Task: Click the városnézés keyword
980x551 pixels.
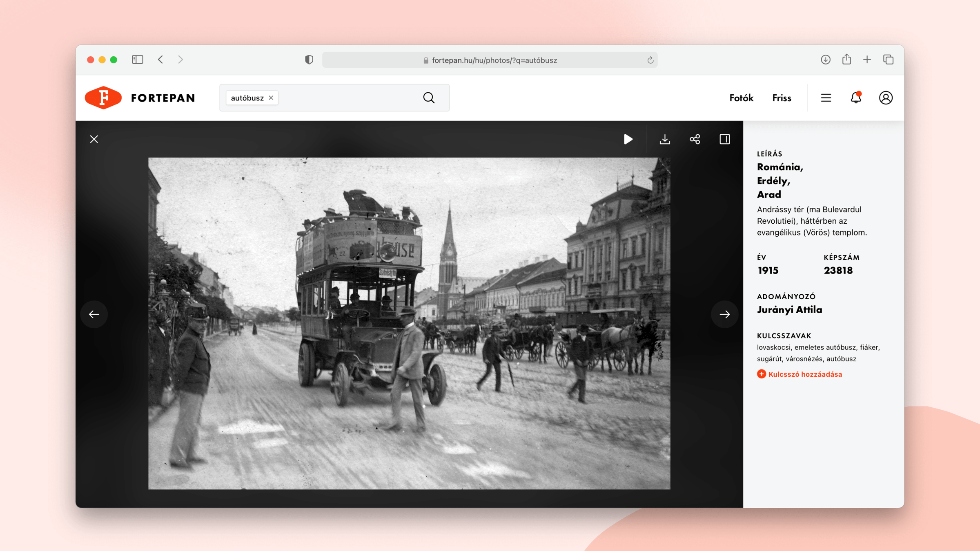Action: point(804,359)
